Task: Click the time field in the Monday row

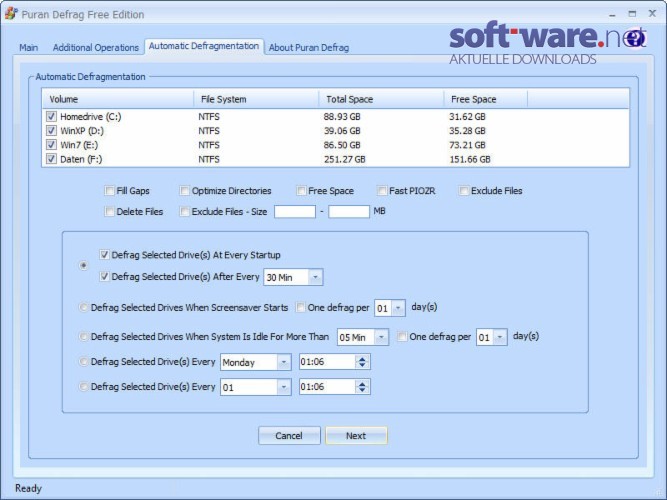Action: coord(327,362)
